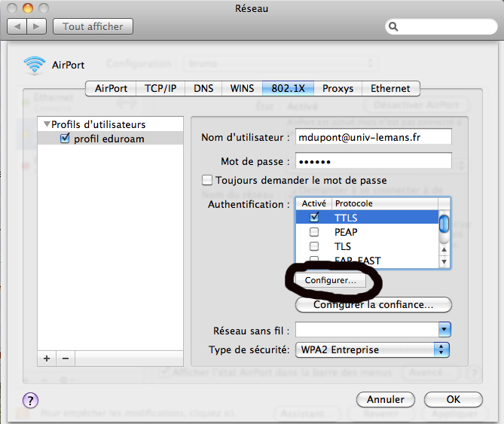Open Type de sécurité dropdown
This screenshot has width=504, height=424.
[x=443, y=349]
